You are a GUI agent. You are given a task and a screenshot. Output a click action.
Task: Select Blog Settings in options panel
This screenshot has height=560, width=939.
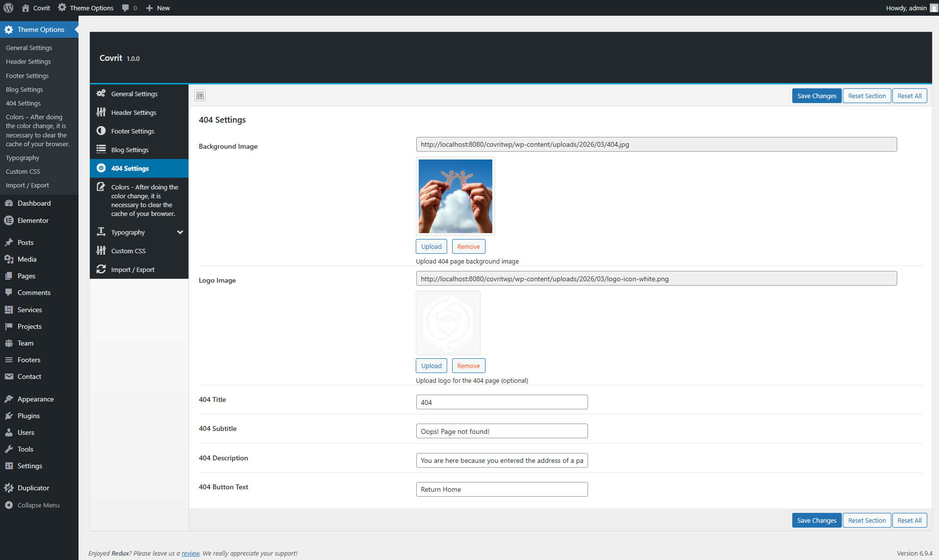point(130,150)
